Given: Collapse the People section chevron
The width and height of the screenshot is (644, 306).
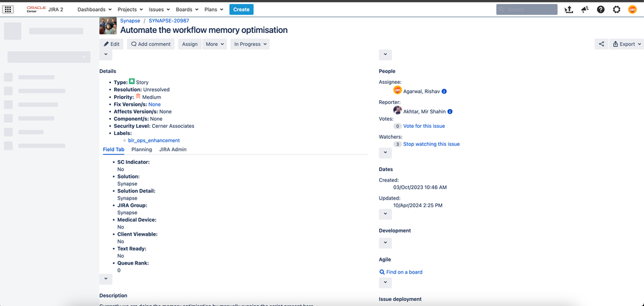Looking at the screenshot, I should tap(385, 55).
